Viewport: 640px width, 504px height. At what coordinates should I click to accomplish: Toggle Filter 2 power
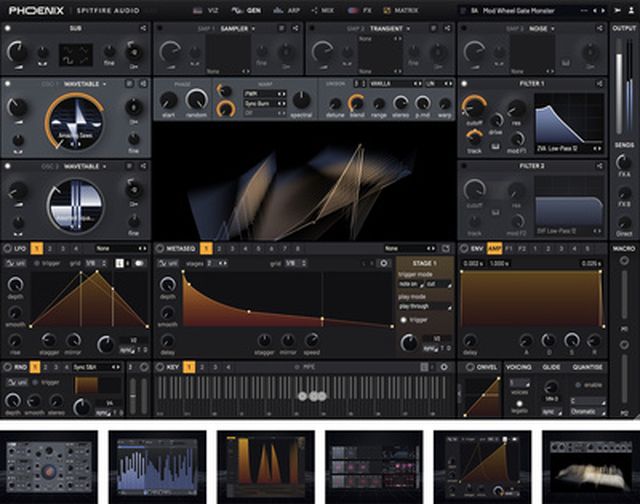click(x=464, y=166)
